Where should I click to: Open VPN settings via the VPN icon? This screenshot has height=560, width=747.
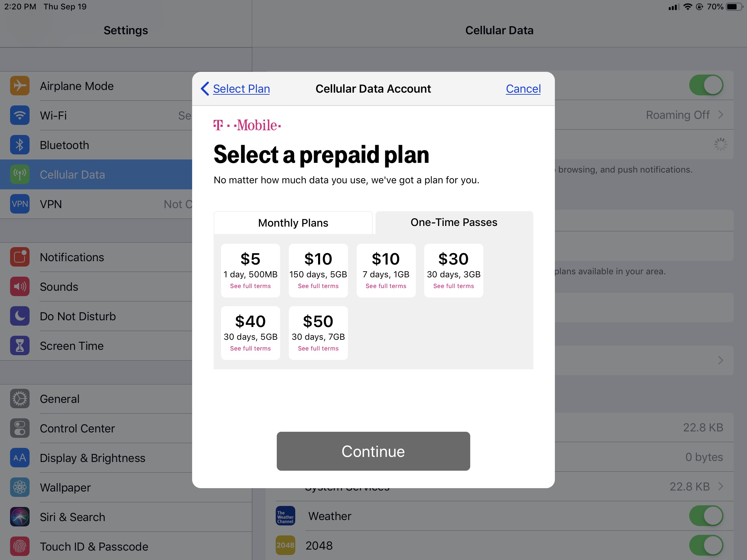point(19,204)
